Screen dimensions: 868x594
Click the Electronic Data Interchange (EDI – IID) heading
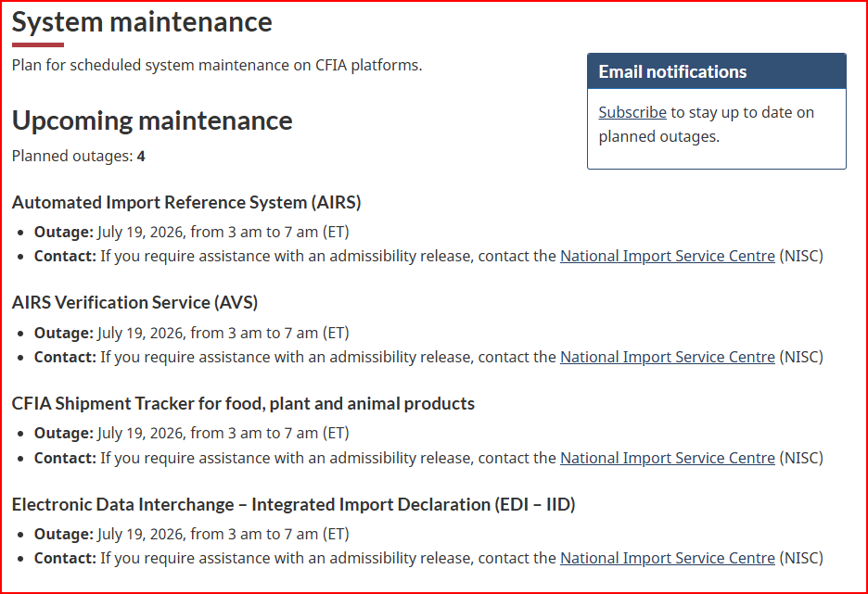[x=293, y=504]
